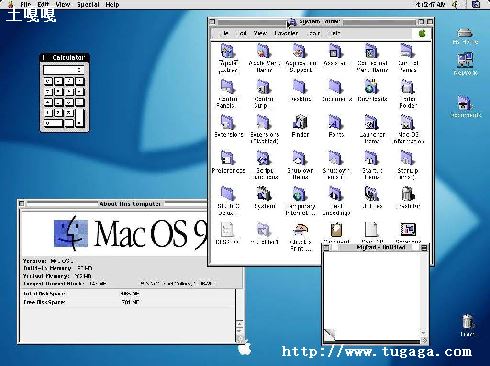Viewport: 490px width, 366px height.
Task: Open the Contextual Menu Items folder
Action: 372,51
